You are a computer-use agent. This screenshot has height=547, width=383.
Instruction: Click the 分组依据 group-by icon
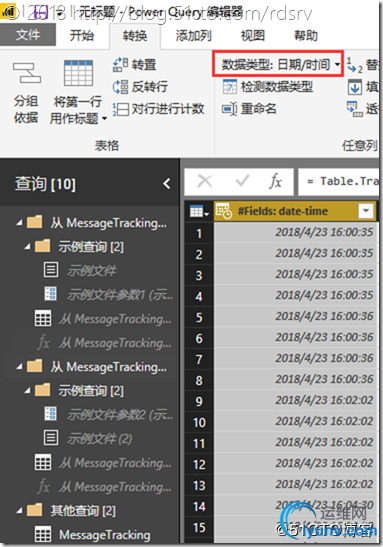tap(27, 73)
